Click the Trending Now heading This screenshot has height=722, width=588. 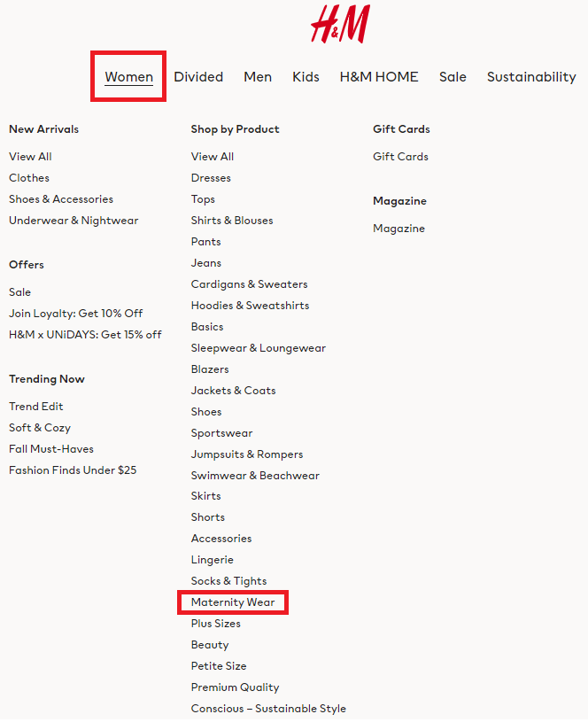point(47,379)
